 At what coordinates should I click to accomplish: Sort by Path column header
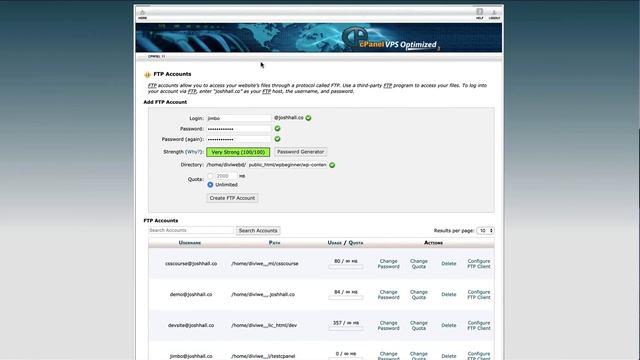coord(274,243)
